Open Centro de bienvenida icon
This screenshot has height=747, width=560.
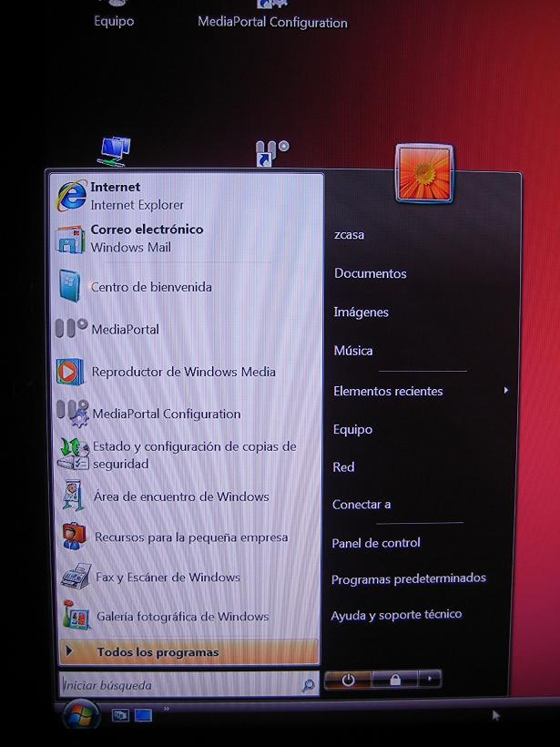pos(70,286)
